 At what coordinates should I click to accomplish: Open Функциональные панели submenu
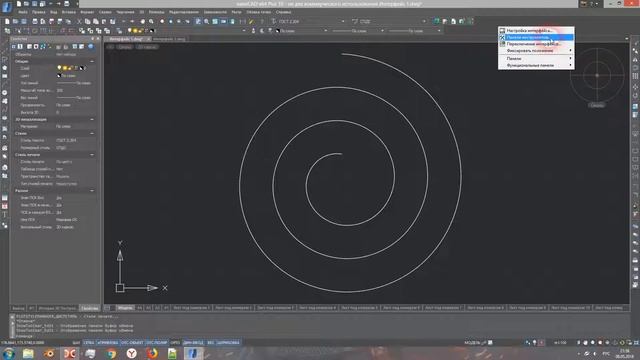coord(536,65)
